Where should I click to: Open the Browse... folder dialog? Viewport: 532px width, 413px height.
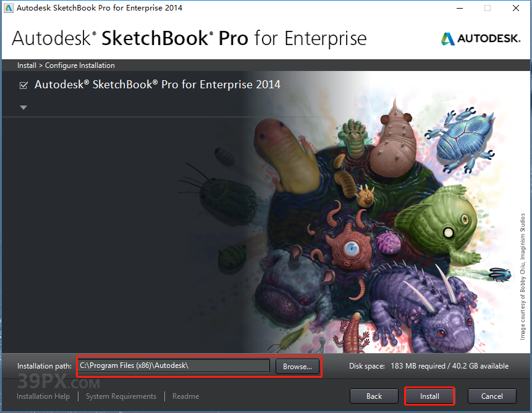point(297,367)
